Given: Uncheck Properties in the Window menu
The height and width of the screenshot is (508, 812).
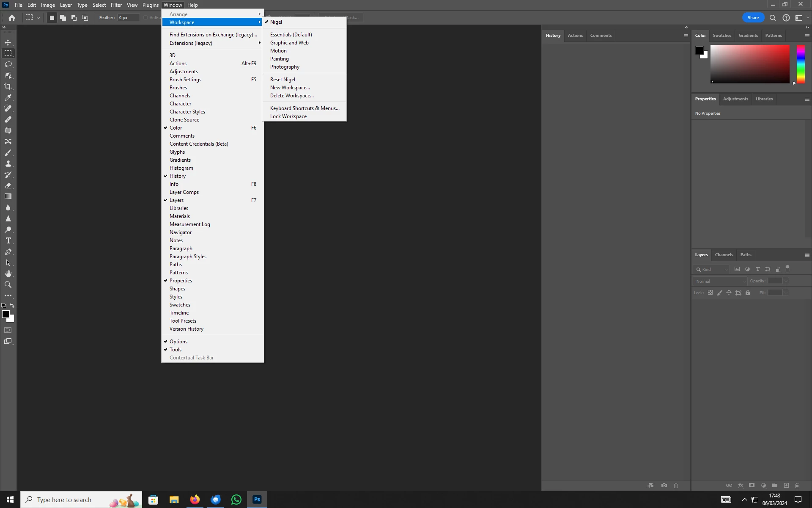Looking at the screenshot, I should pos(181,281).
